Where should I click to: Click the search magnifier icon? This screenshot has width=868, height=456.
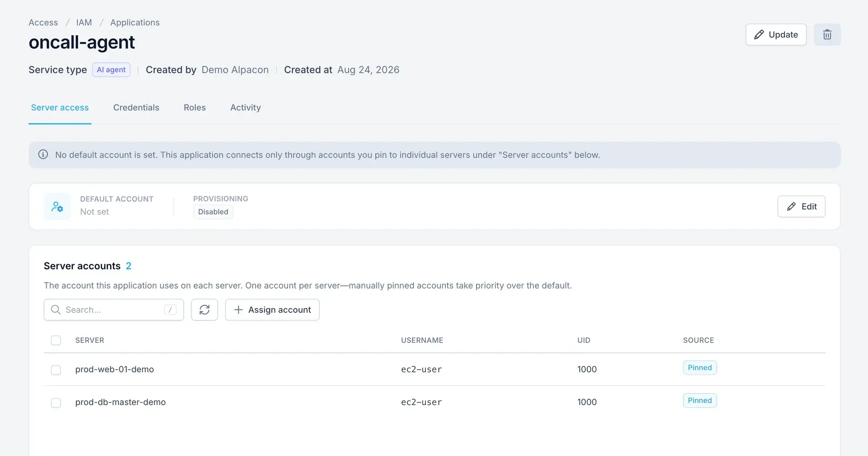pyautogui.click(x=56, y=309)
